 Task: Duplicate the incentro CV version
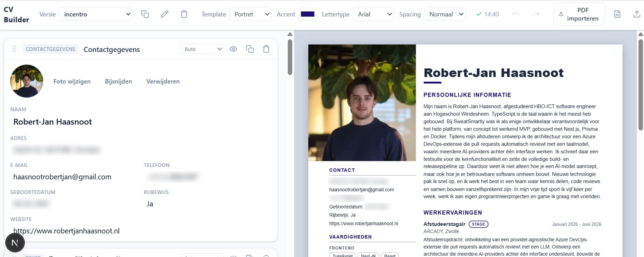[145, 14]
